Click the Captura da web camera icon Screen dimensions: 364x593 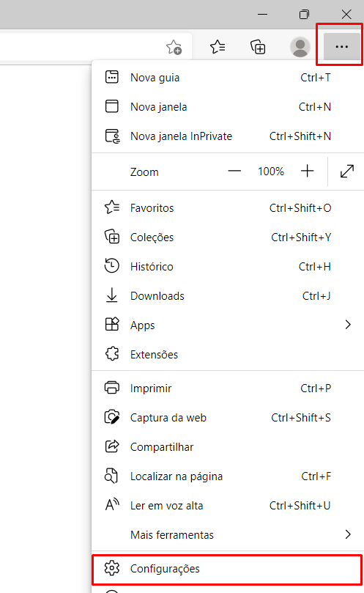click(112, 417)
